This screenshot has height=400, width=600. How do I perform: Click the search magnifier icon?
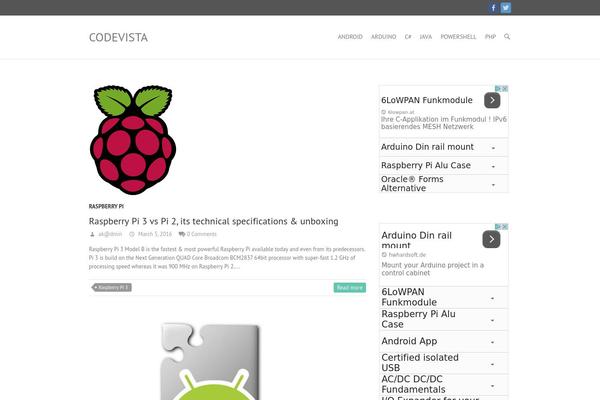(x=507, y=37)
